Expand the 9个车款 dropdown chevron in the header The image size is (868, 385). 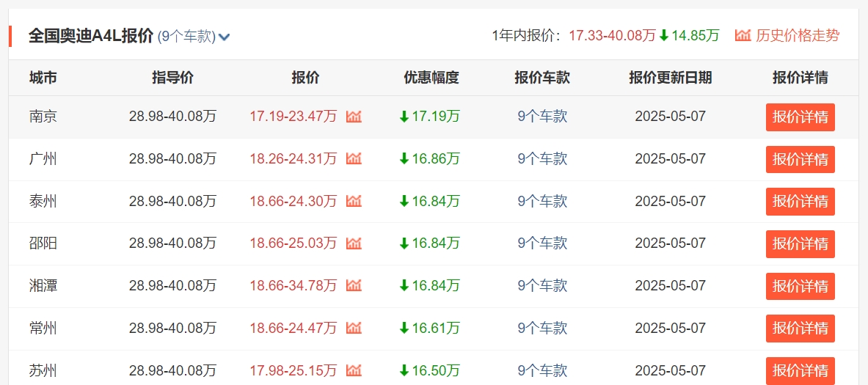click(225, 37)
